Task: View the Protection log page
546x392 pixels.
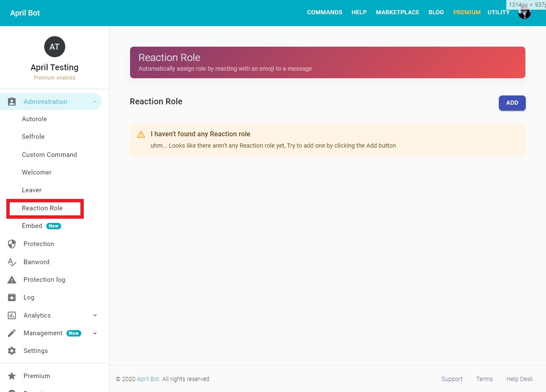Action: point(44,280)
